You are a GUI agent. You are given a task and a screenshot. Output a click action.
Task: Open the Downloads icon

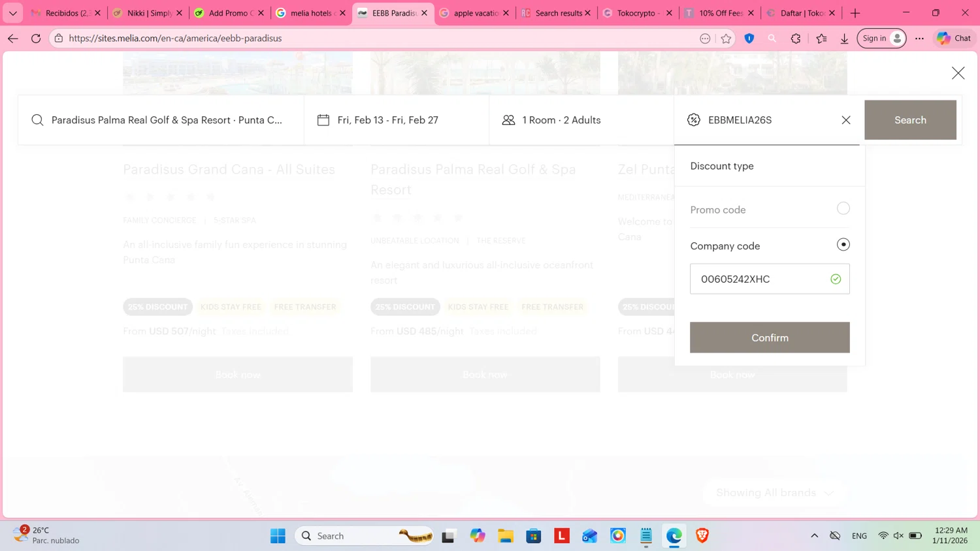pos(844,39)
